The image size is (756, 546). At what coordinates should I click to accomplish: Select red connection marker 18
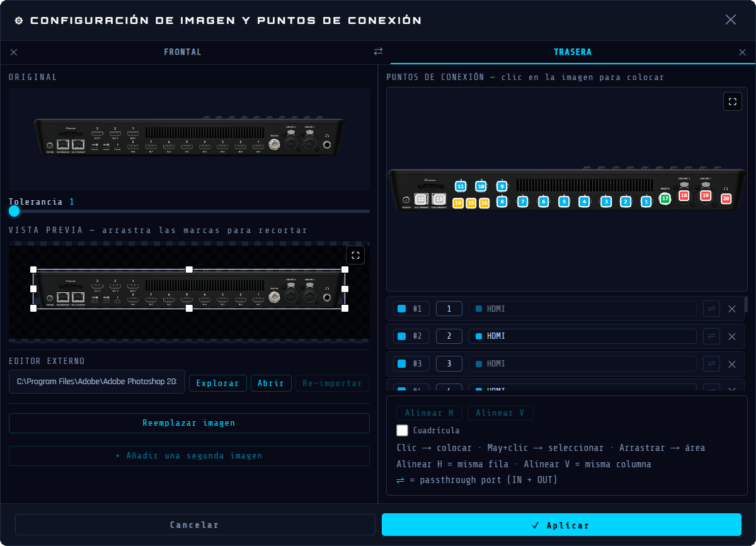[x=684, y=196]
